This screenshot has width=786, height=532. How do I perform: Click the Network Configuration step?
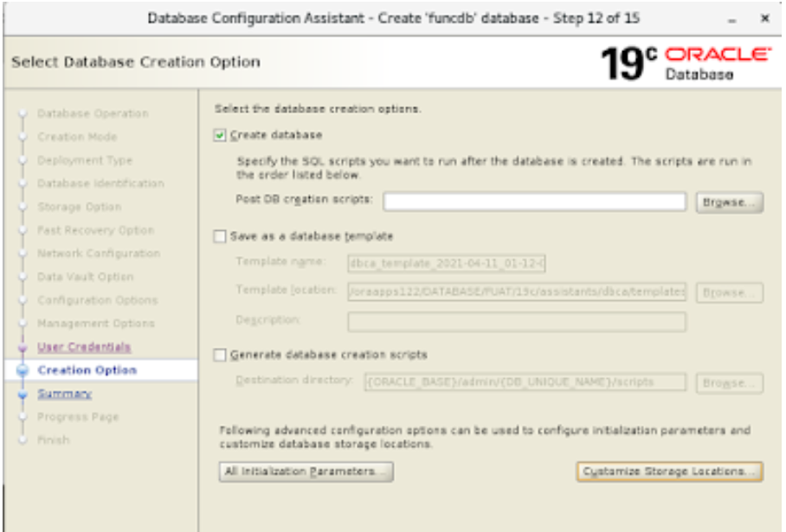99,253
